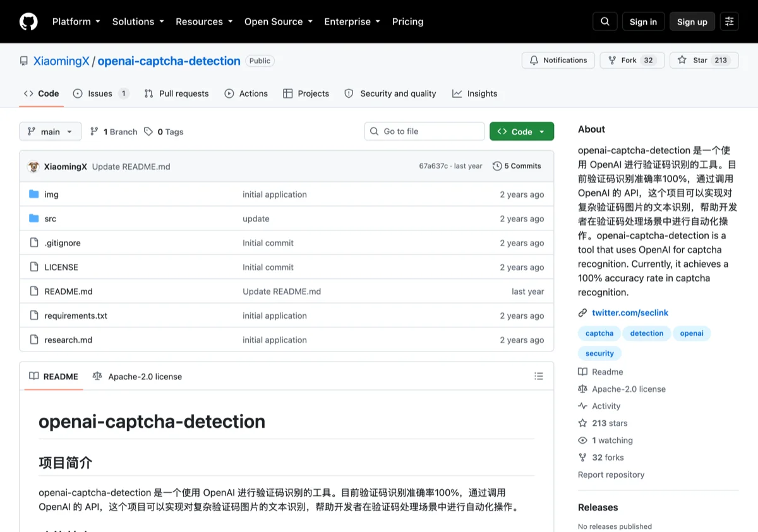758x532 pixels.
Task: Open the requirements.txt file
Action: coord(76,316)
